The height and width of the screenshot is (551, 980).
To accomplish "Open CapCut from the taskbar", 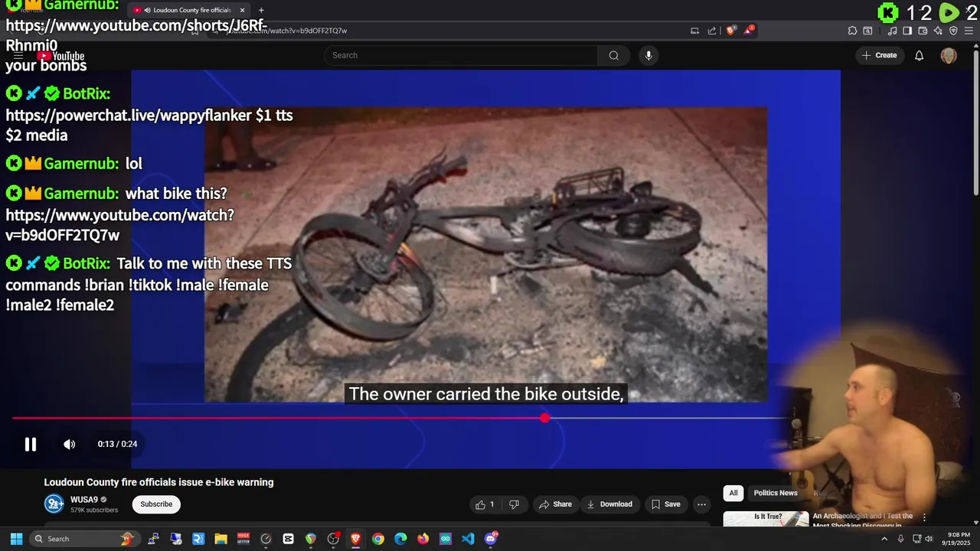I will point(288,539).
